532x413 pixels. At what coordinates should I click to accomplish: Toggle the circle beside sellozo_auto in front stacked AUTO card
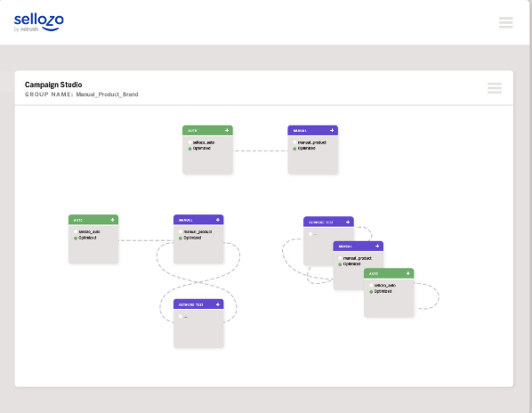click(371, 286)
